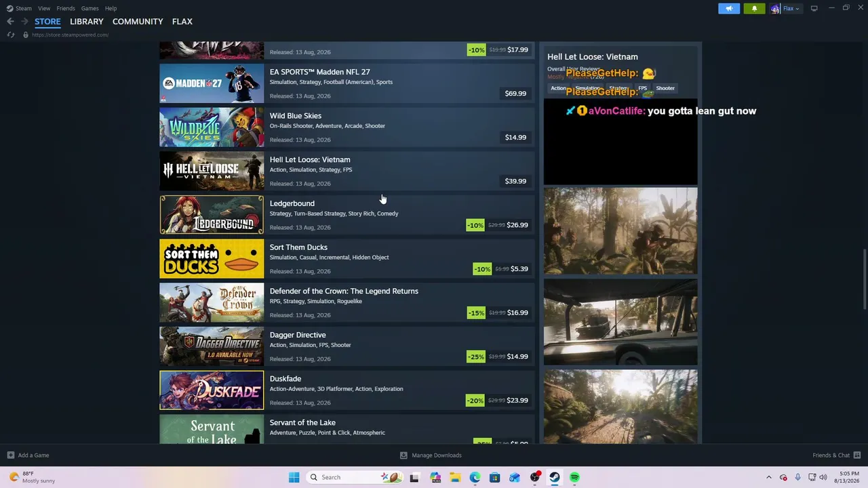
Task: Click the Steam taskbar icon
Action: [x=555, y=477]
